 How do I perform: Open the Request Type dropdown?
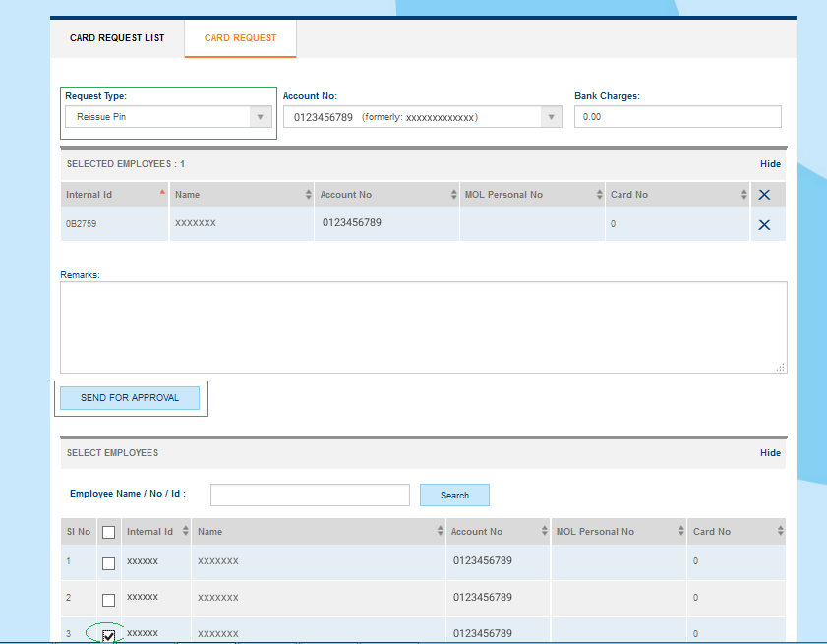pyautogui.click(x=168, y=117)
